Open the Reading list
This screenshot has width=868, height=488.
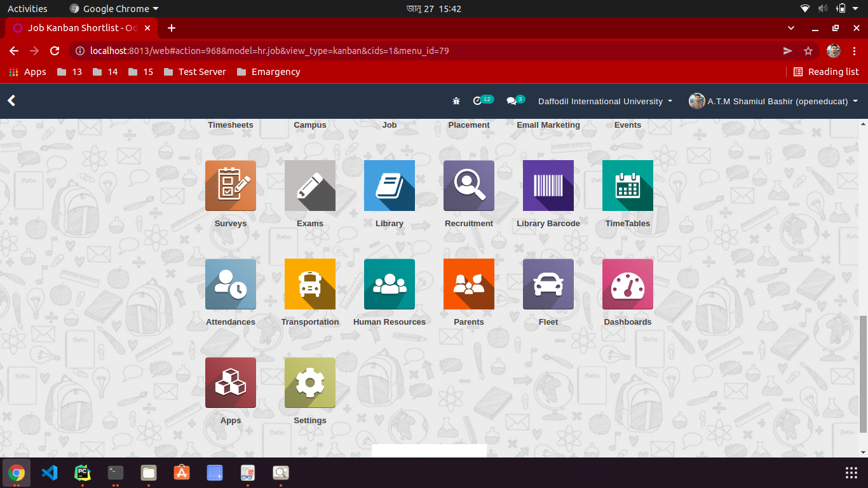tap(826, 72)
